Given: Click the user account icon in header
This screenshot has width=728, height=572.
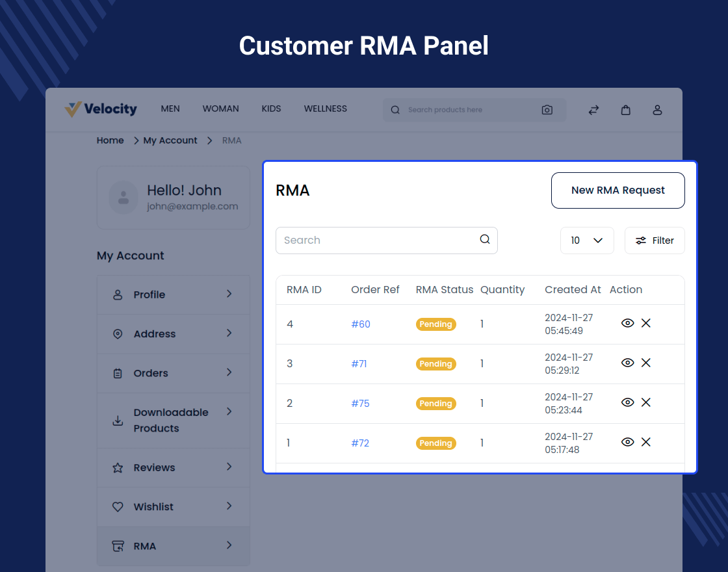Looking at the screenshot, I should pos(657,110).
